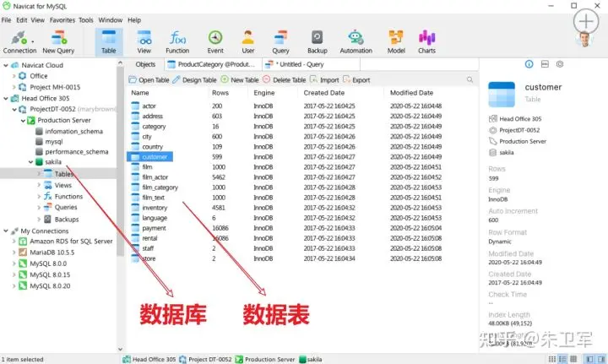Screen dimensions: 608x364
Task: Click the Import button
Action: (324, 80)
